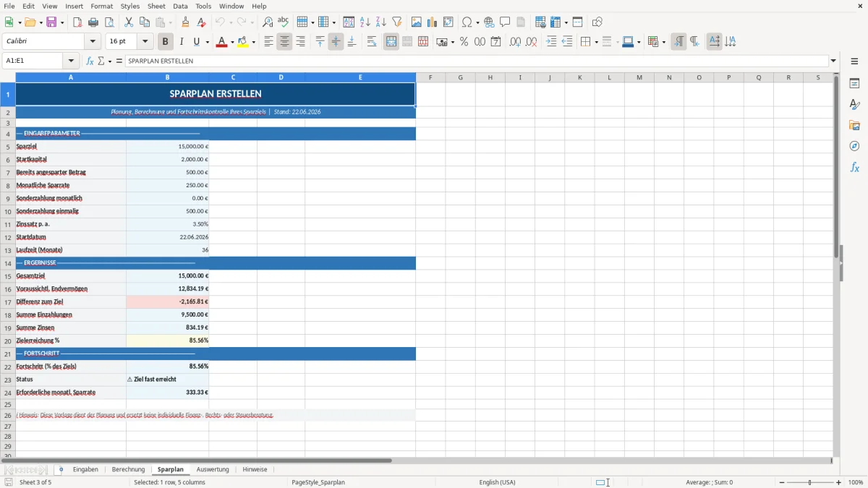Print the spreadsheet with the printer icon
The width and height of the screenshot is (868, 488).
[93, 22]
